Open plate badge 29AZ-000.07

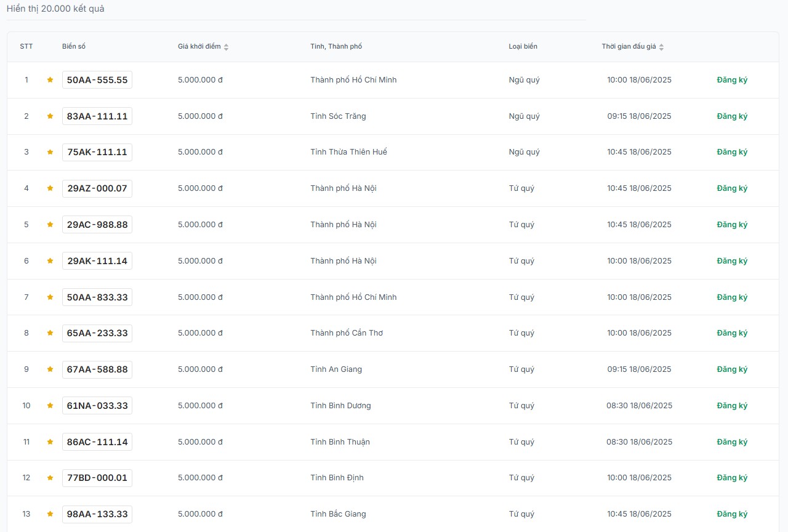click(97, 188)
